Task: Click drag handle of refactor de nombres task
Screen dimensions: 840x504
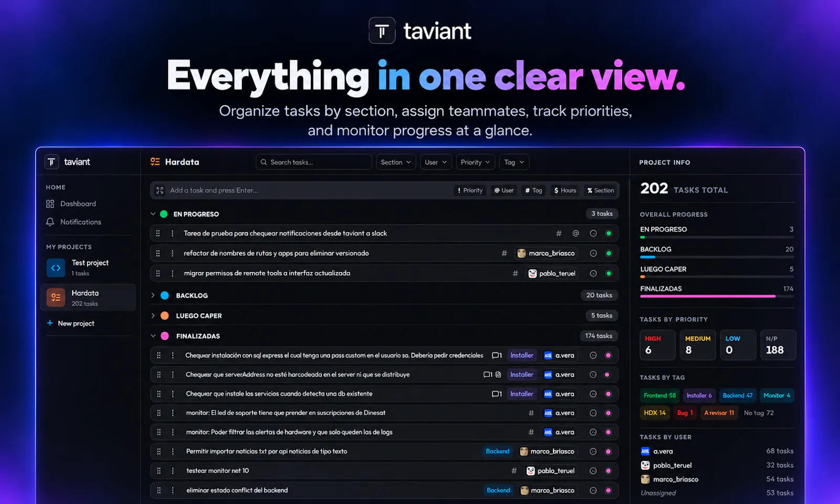Action: pyautogui.click(x=158, y=253)
